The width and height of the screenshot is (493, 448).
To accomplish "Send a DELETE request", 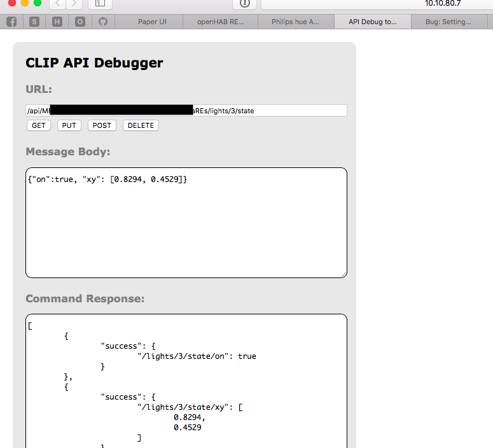I will [x=141, y=125].
